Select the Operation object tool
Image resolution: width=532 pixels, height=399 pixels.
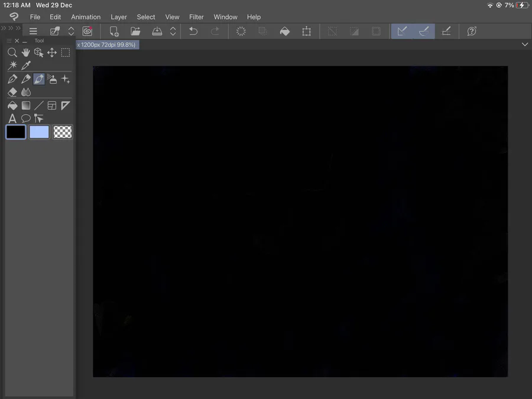(38, 53)
